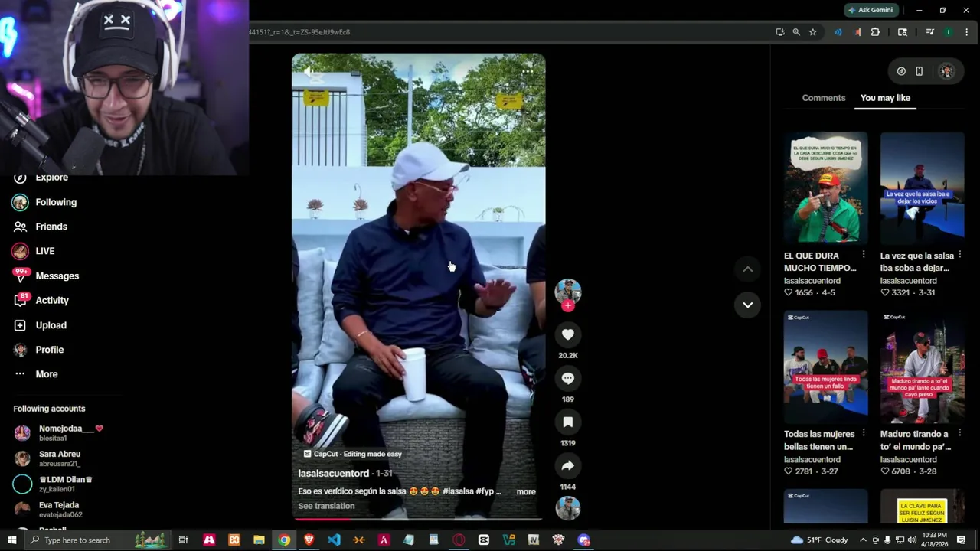Open the Windows Start menu
Image resolution: width=980 pixels, height=551 pixels.
tap(11, 540)
